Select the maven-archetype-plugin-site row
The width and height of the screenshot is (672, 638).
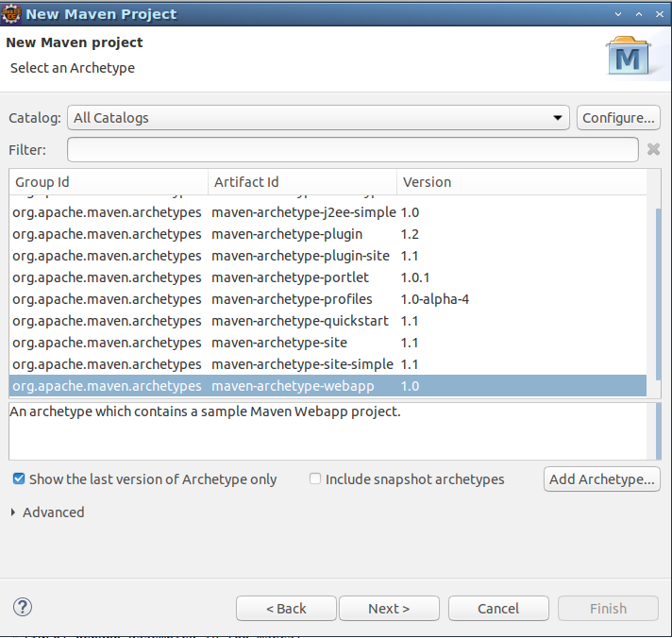tap(328, 256)
